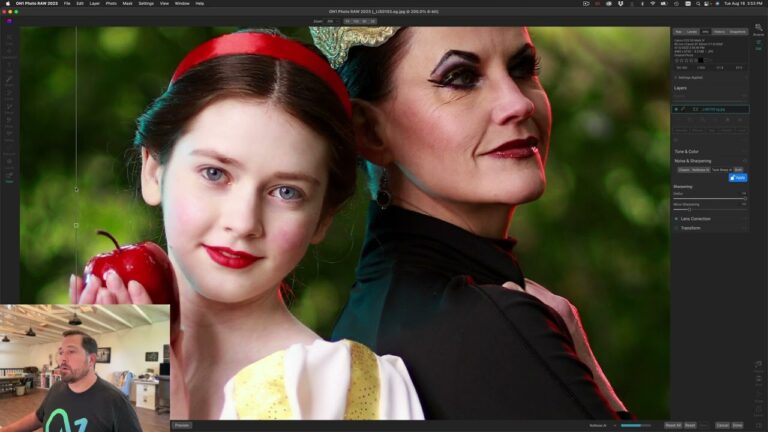768x432 pixels.
Task: Switch to the Nav tab
Action: (x=679, y=32)
